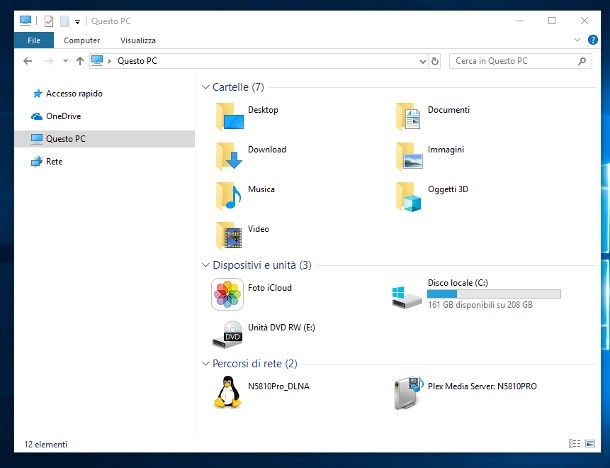Image resolution: width=610 pixels, height=468 pixels.
Task: Click the Rete network icon in sidebar
Action: pyautogui.click(x=37, y=161)
